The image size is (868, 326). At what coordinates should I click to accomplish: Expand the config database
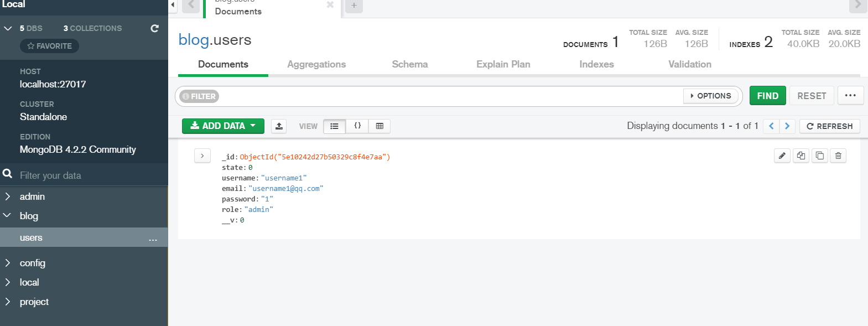click(x=7, y=263)
